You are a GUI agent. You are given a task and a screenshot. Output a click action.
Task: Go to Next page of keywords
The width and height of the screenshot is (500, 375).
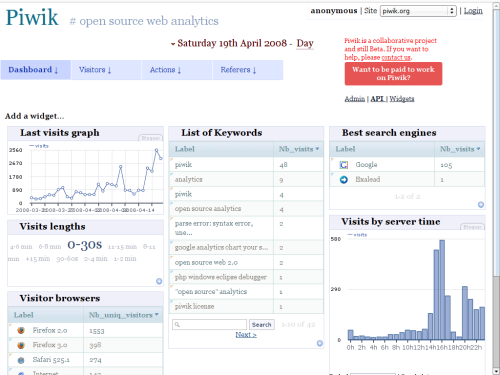point(246,335)
